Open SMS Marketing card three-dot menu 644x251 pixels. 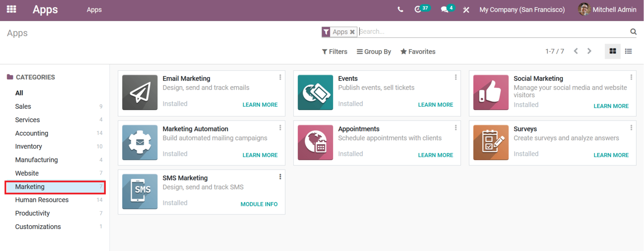pos(280,177)
